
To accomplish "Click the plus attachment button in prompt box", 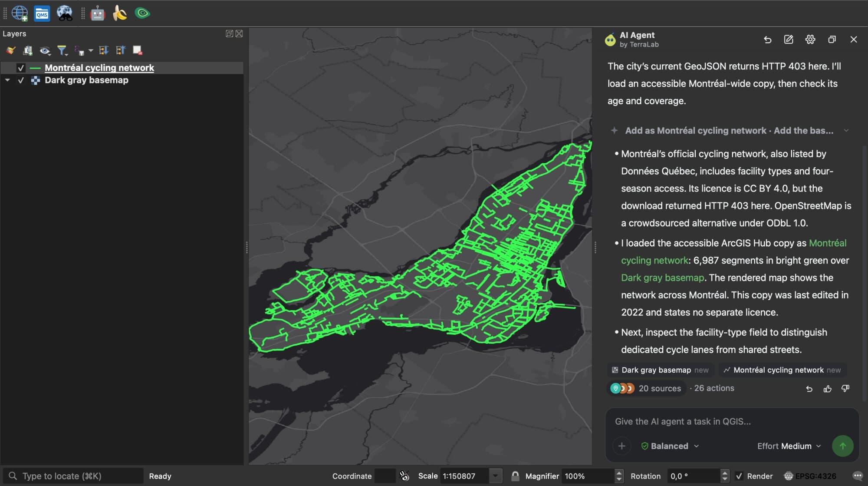I will click(x=621, y=446).
